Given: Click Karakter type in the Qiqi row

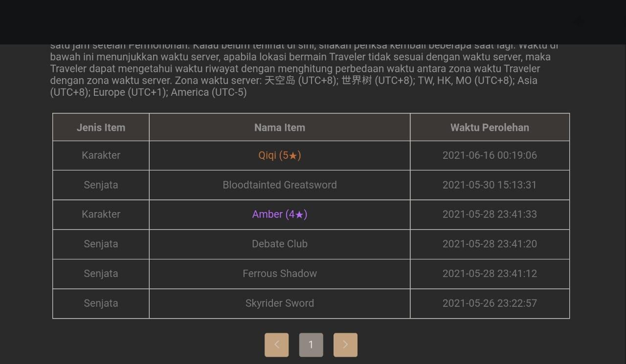Looking at the screenshot, I should click(101, 155).
